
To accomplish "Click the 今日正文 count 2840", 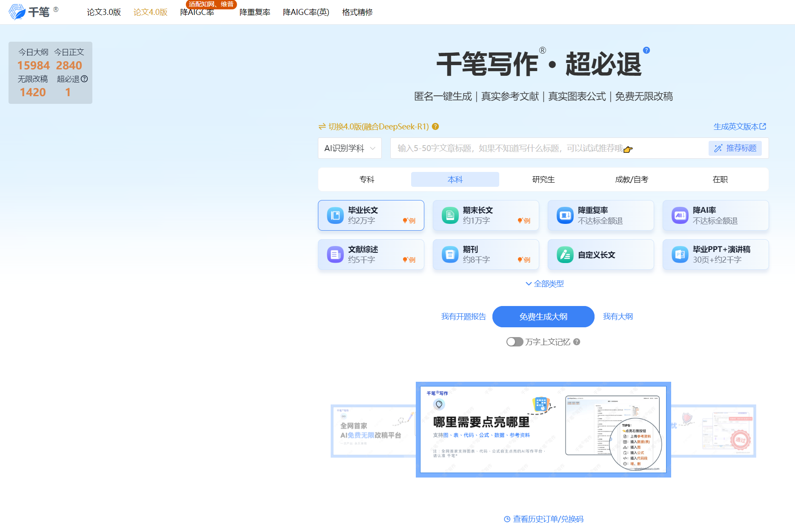I will (x=69, y=66).
